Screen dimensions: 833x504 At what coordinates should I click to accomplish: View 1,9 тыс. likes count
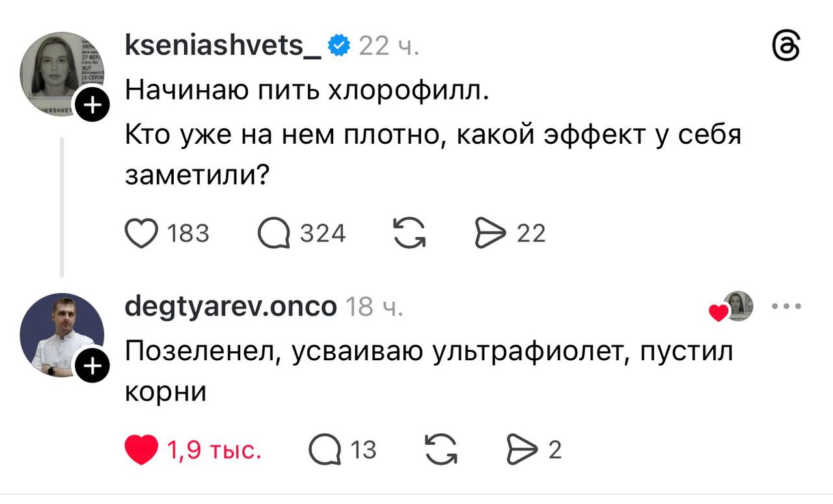(215, 450)
